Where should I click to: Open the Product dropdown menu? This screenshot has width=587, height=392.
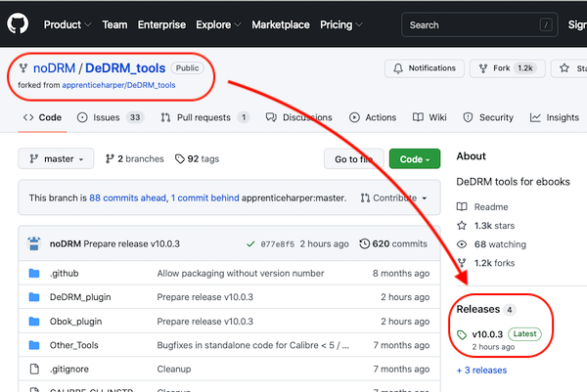pos(68,24)
